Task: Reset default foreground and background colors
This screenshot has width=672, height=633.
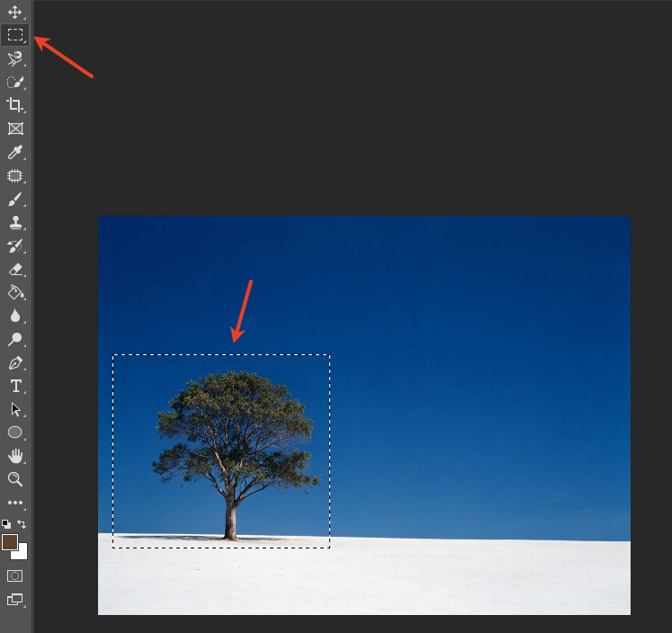Action: pos(6,524)
